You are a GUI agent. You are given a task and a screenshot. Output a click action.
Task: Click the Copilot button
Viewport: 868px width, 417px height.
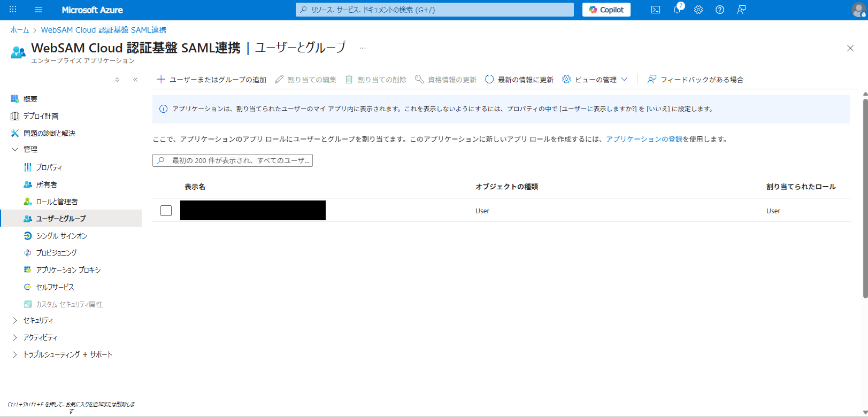[606, 10]
